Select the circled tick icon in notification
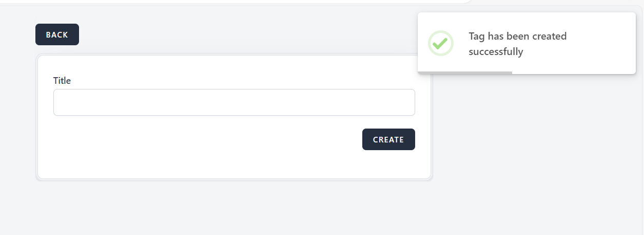The width and height of the screenshot is (644, 235). [x=440, y=43]
